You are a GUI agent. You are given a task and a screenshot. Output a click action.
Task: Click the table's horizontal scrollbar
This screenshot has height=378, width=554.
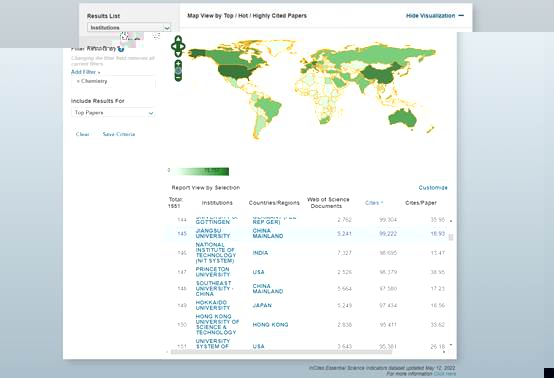point(281,352)
